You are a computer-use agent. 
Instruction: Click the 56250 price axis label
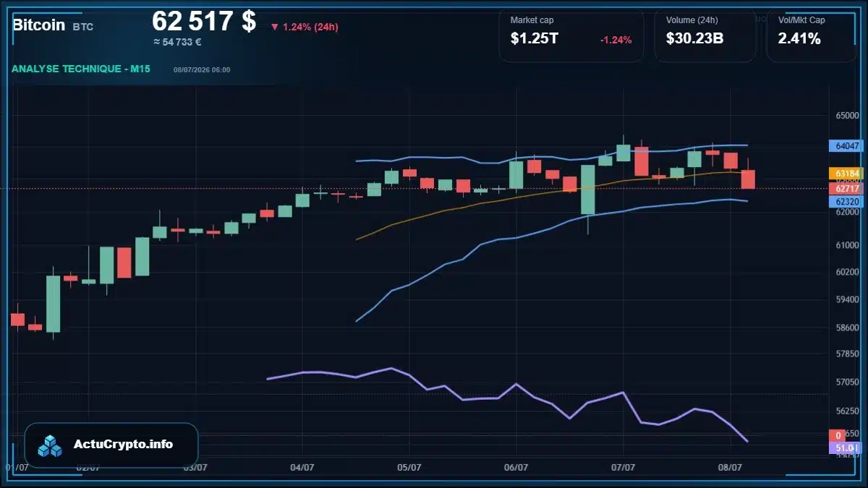[847, 411]
